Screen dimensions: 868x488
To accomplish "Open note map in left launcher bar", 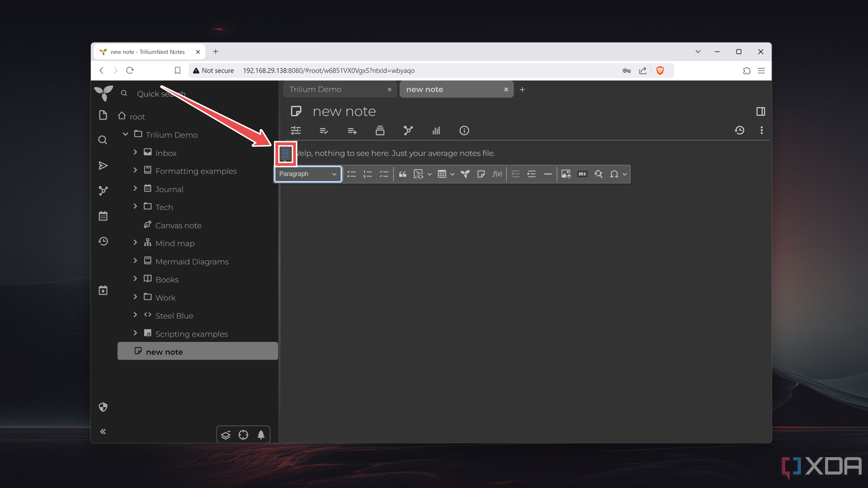I will (x=103, y=191).
